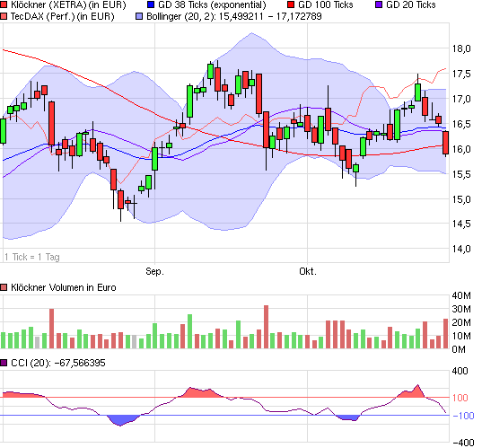Click the 15,5 price axis label
This screenshot has height=448, width=482.
pyautogui.click(x=461, y=174)
